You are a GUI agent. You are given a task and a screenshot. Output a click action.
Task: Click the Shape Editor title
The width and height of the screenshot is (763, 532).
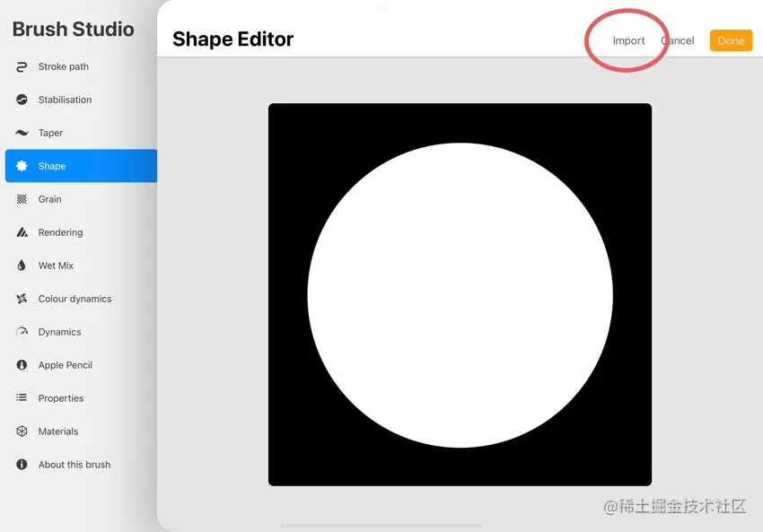tap(232, 39)
